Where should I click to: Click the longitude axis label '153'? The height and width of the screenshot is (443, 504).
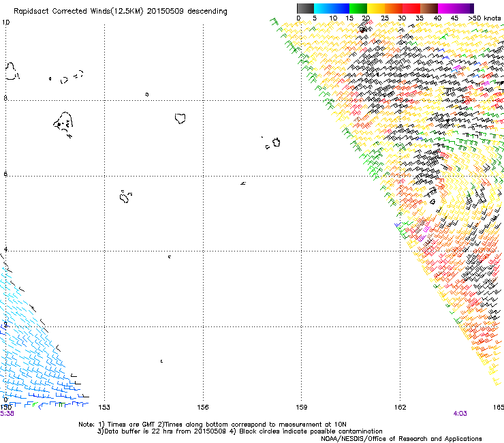[x=104, y=408]
